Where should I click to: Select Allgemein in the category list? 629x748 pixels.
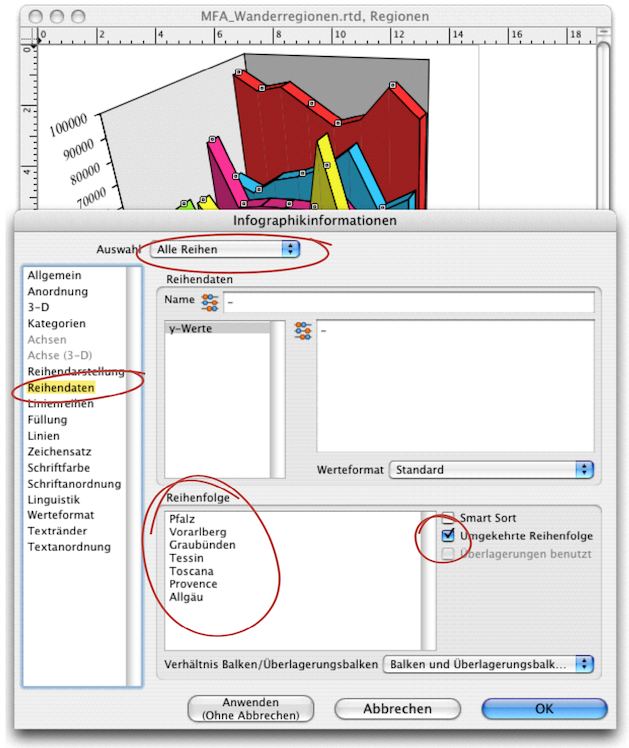[55, 275]
